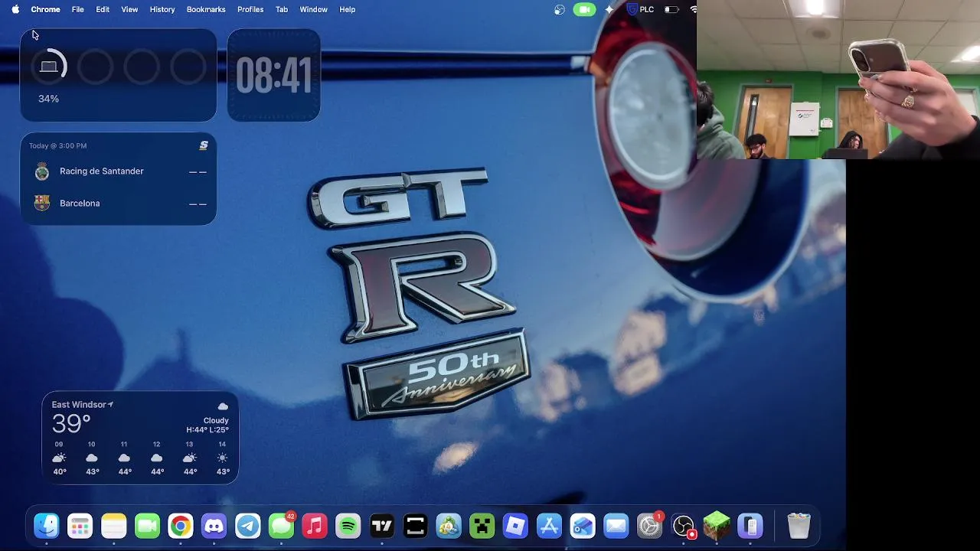
Task: Click the Gemini sparkle menu bar icon
Action: click(x=609, y=9)
